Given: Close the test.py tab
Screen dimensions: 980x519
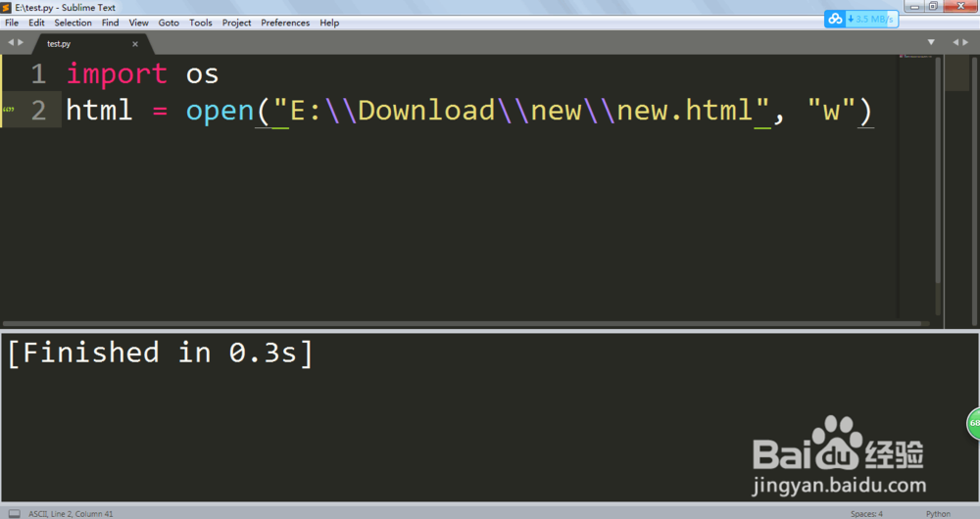Looking at the screenshot, I should coord(135,44).
